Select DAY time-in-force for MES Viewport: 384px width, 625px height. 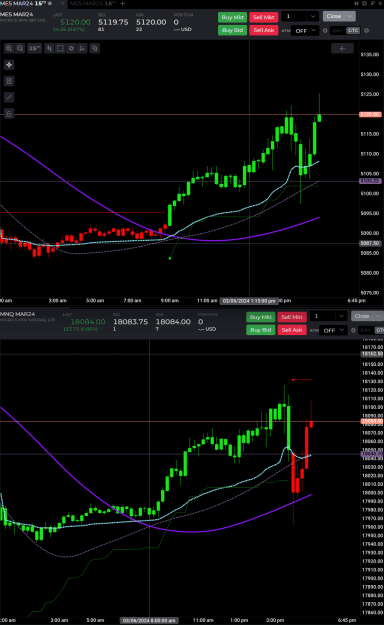point(337,31)
